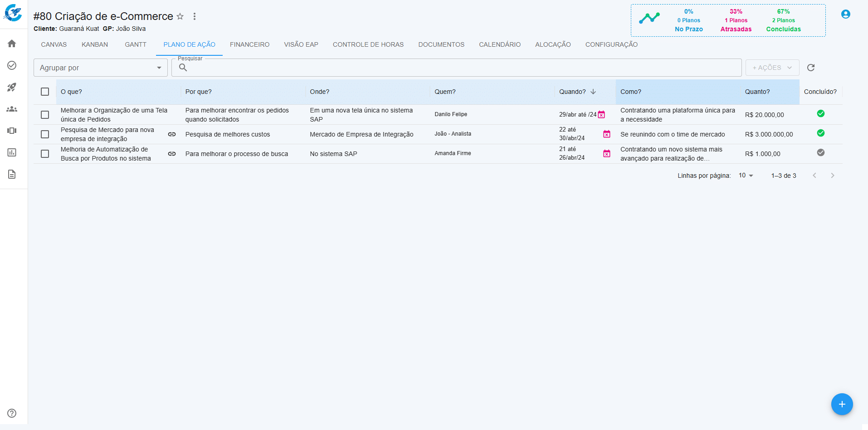Open the Documentos tab
The width and height of the screenshot is (868, 430).
click(441, 44)
